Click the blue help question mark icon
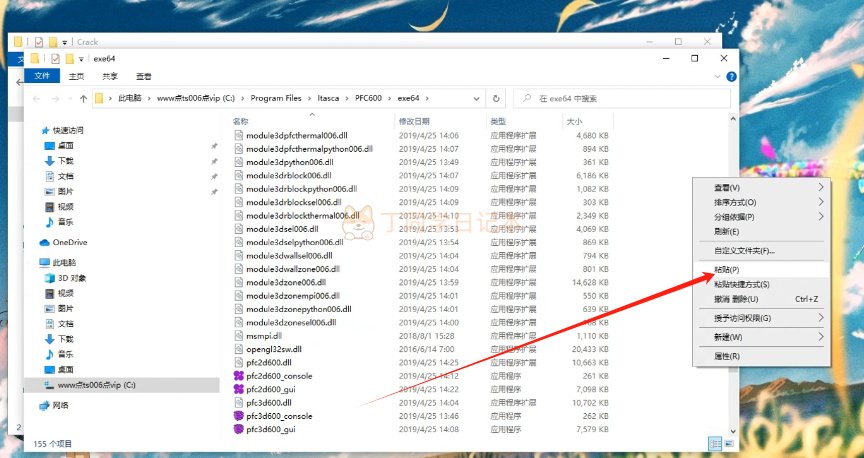 [x=731, y=76]
